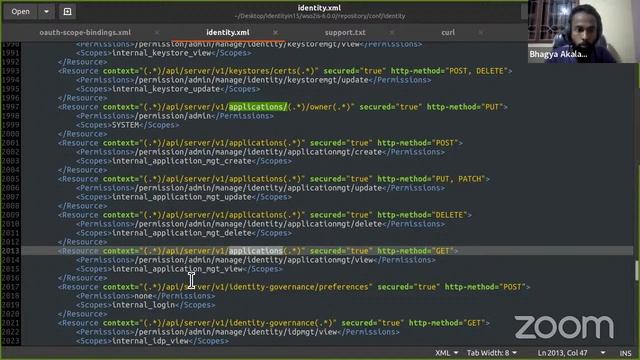Click the http-method="POST, DELETE" attribute
Screen dimensions: 640x360
pos(449,71)
